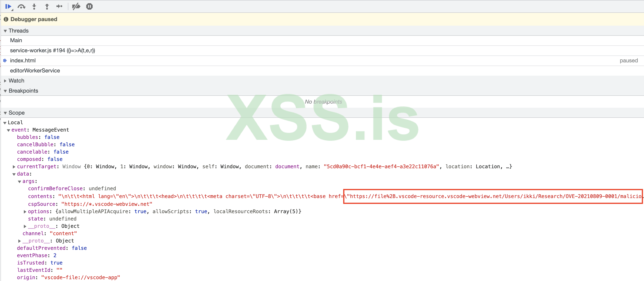The image size is (644, 281).
Task: Select the Main thread
Action: click(x=16, y=40)
